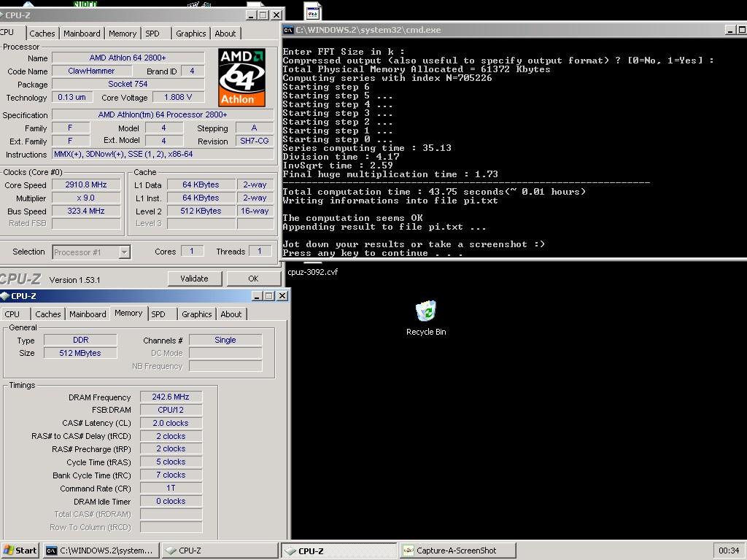747x560 pixels.
Task: Switch to cmd.exe taskbar button
Action: coord(101,551)
